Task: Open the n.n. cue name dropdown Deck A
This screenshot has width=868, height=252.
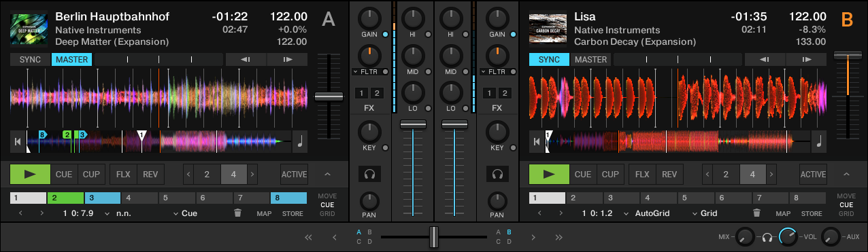Action: click(118, 213)
